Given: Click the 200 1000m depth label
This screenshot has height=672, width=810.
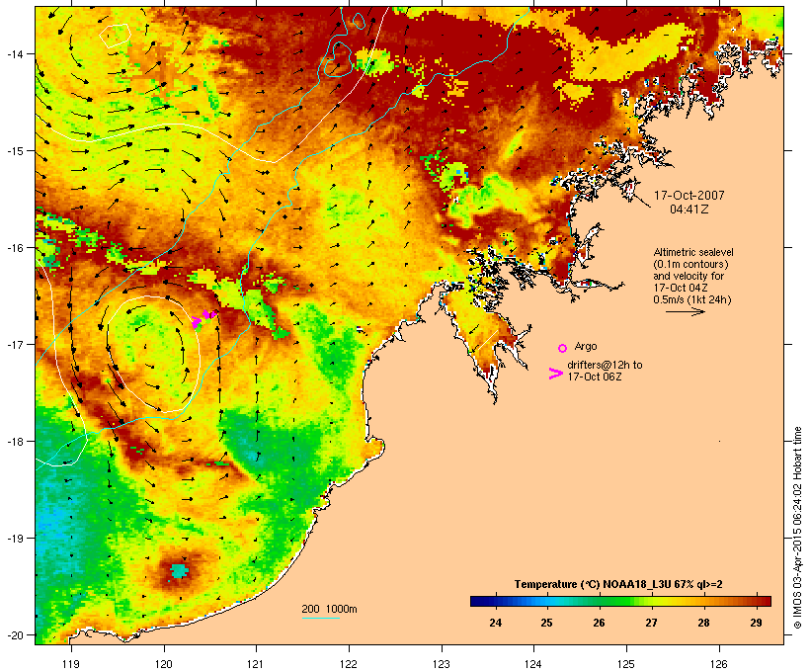Looking at the screenshot, I should coord(329,609).
